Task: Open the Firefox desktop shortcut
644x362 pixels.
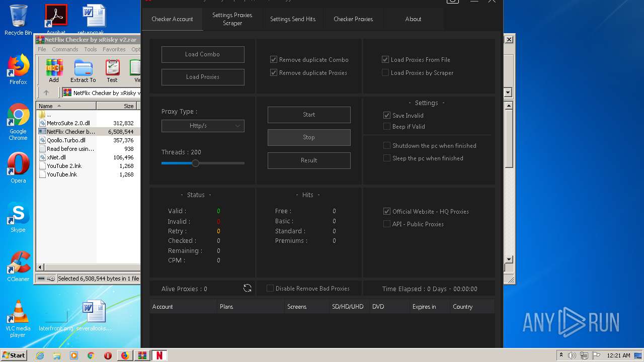Action: [x=18, y=69]
